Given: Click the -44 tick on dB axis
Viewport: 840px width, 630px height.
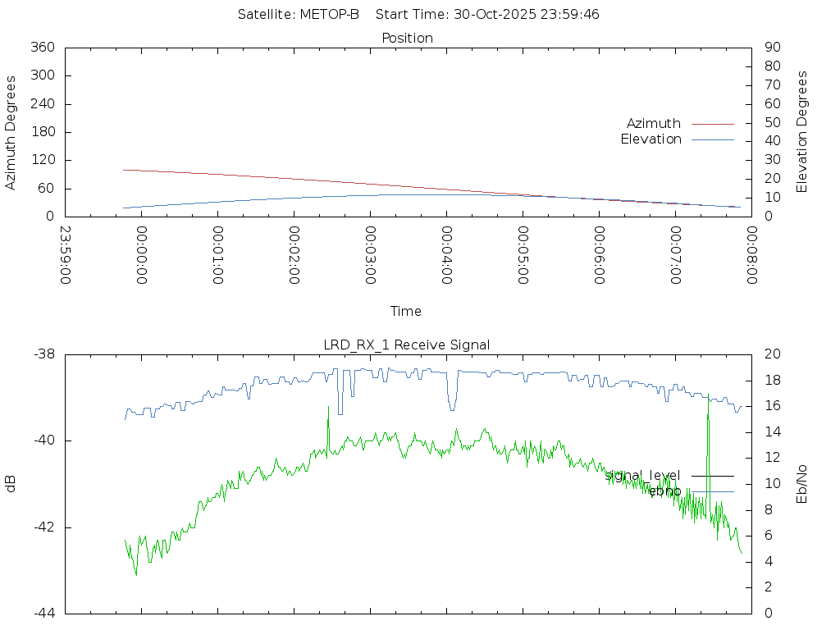Looking at the screenshot, I should pos(43,613).
